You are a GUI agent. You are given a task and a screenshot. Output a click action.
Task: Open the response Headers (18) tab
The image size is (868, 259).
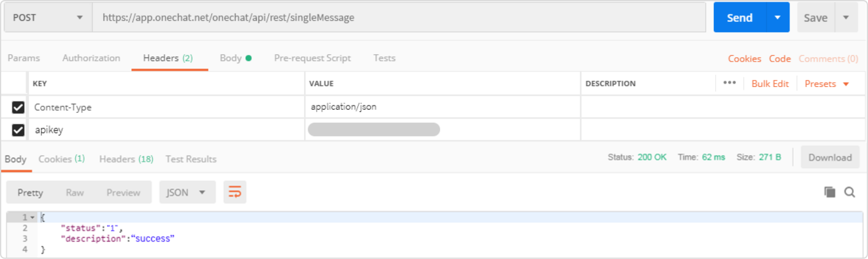pyautogui.click(x=126, y=159)
